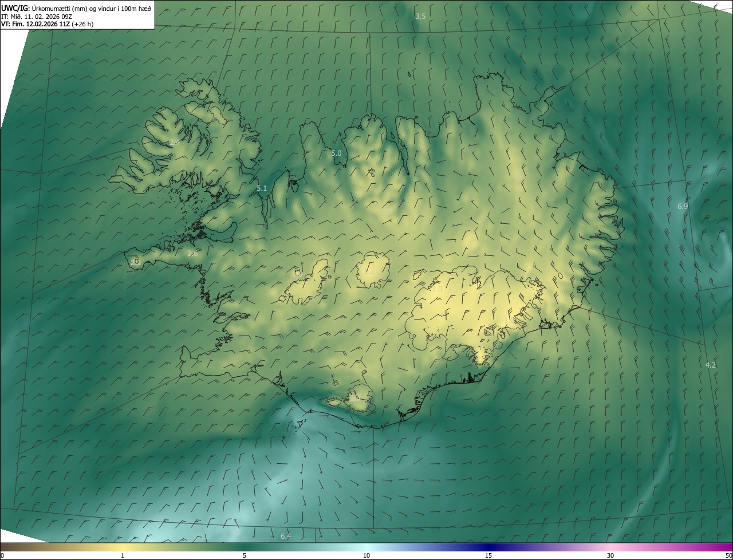
Task: Click the "5.1" value label on the map
Action: [262, 188]
